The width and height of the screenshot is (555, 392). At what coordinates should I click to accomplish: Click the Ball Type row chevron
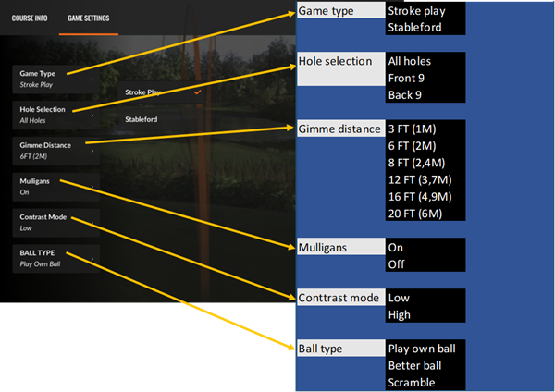[x=93, y=257]
